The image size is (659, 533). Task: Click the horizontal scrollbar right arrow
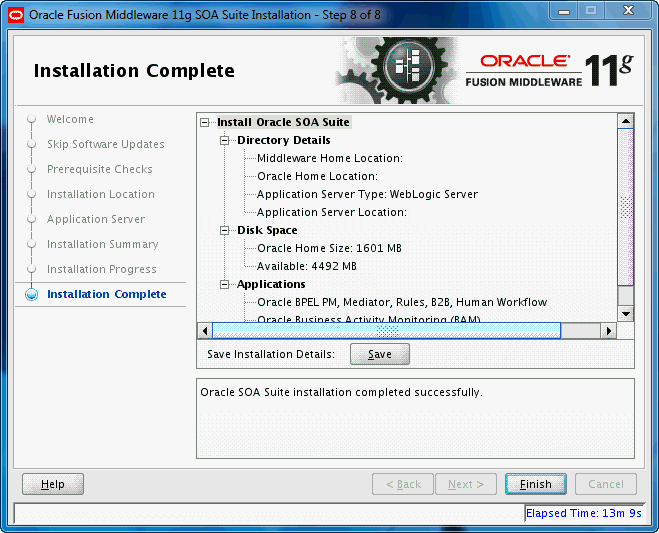609,331
